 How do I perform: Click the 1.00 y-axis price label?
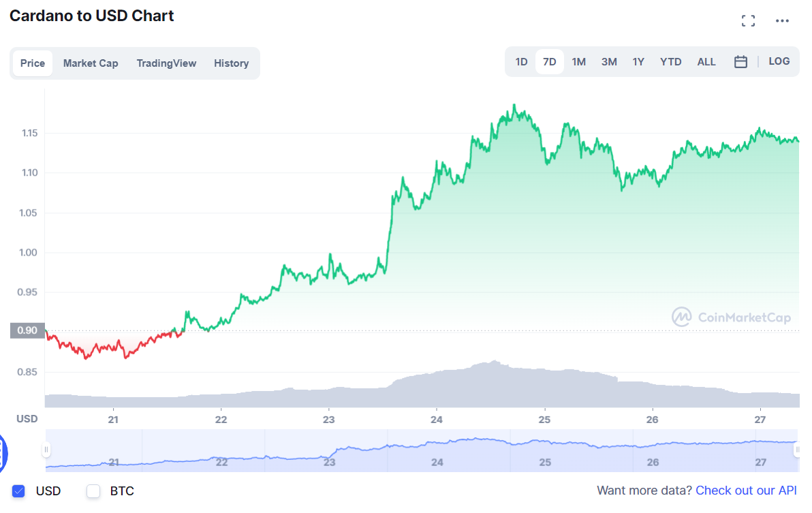(28, 253)
